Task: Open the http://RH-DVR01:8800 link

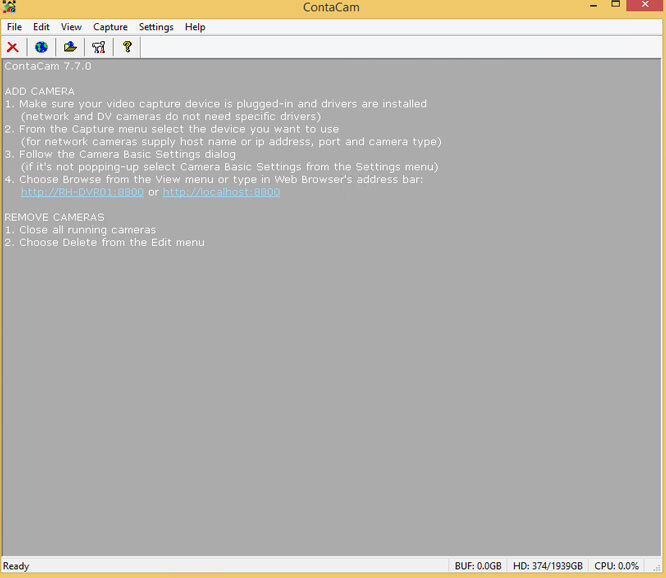Action: point(82,192)
